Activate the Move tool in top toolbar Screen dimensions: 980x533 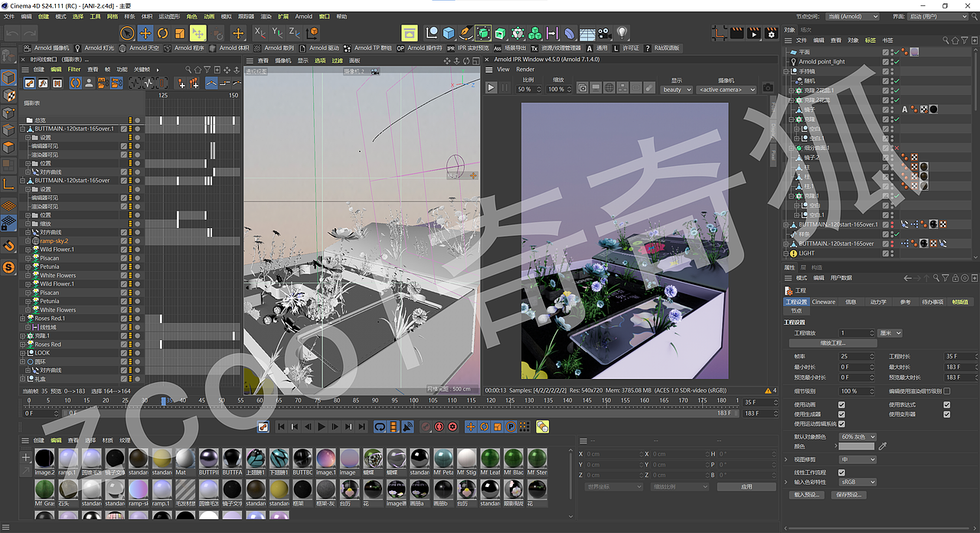[145, 33]
